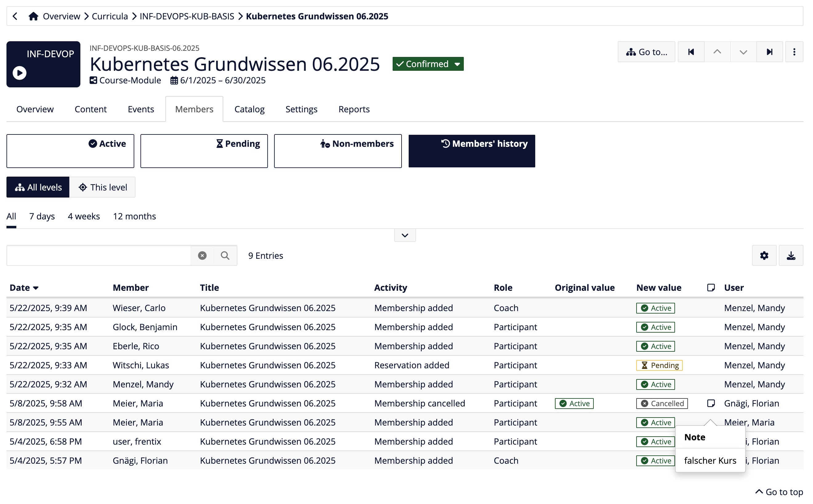This screenshot has height=504, width=813.
Task: Click the Go to... button
Action: coord(646,52)
